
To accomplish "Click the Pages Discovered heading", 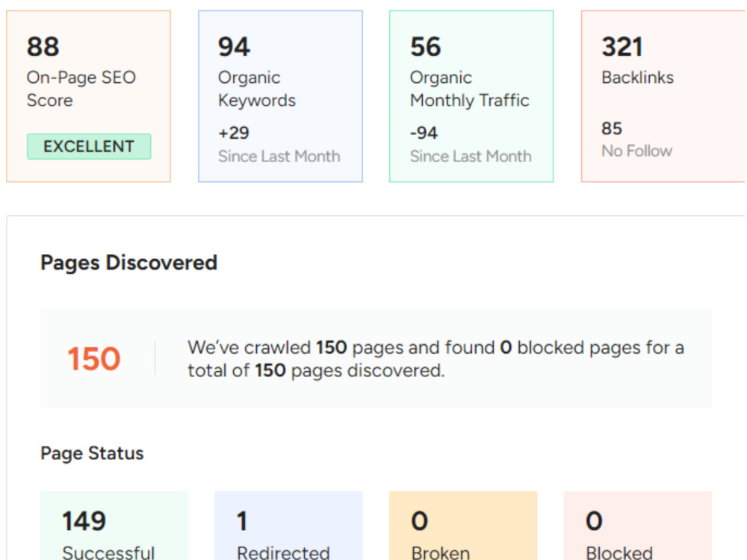I will coord(129,263).
